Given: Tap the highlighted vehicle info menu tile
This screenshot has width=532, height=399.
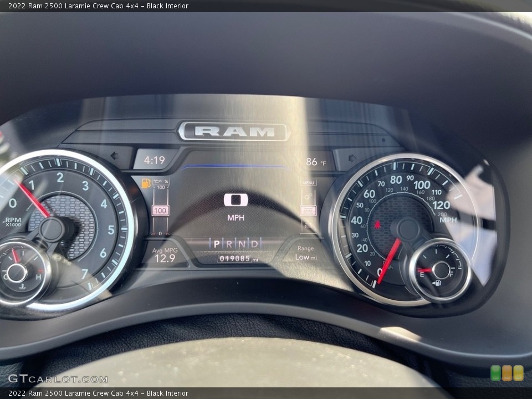Looking at the screenshot, I should (309, 211).
